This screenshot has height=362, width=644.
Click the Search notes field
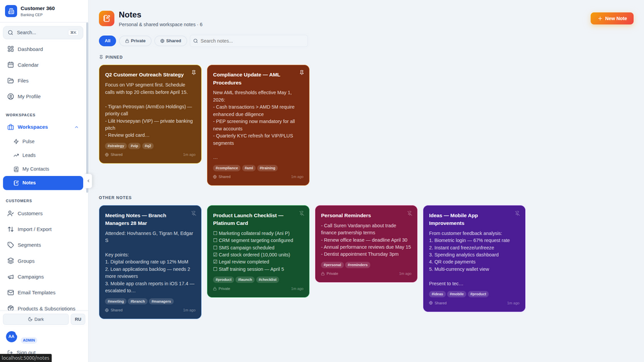[x=249, y=41]
